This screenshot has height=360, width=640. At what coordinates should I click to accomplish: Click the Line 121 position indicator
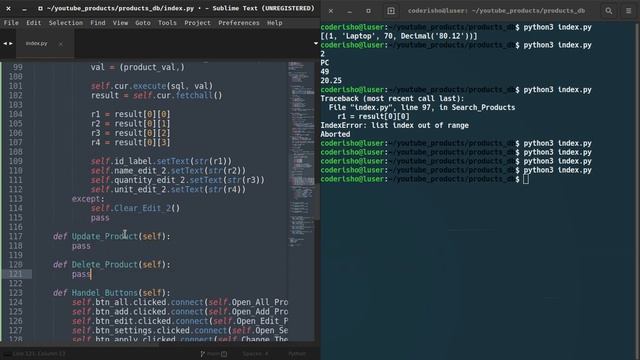point(39,354)
